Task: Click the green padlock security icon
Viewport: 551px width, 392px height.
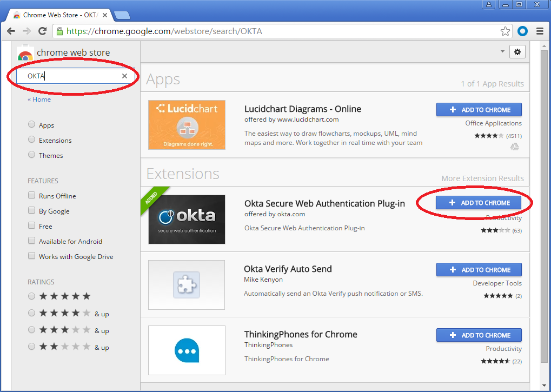Action: tap(59, 31)
